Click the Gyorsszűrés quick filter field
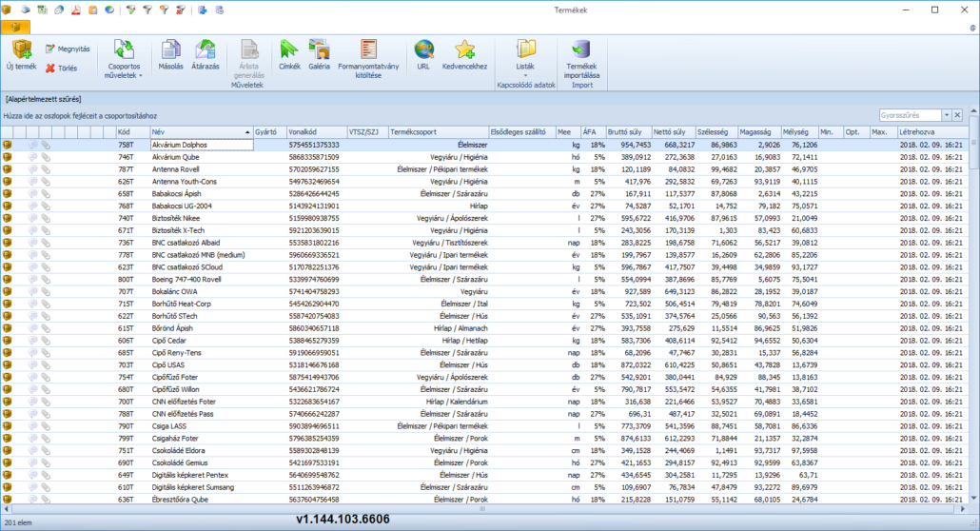 coord(910,115)
